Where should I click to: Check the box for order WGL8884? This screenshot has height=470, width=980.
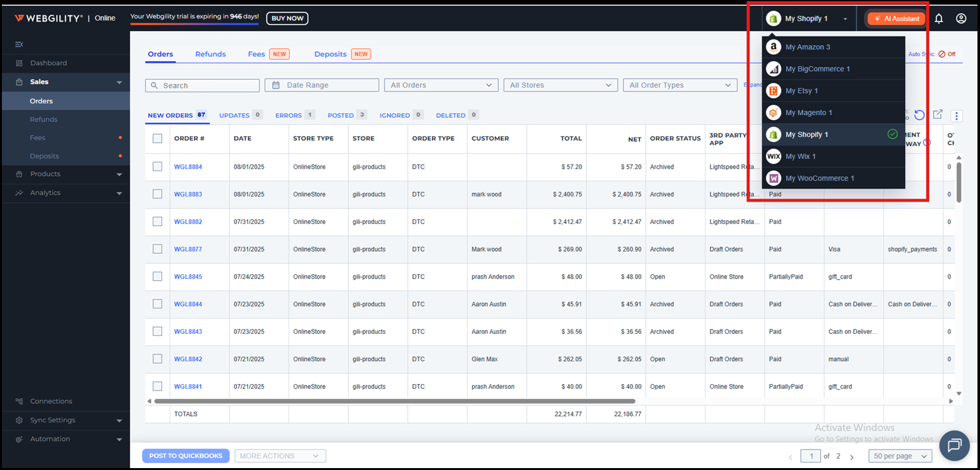click(x=158, y=167)
